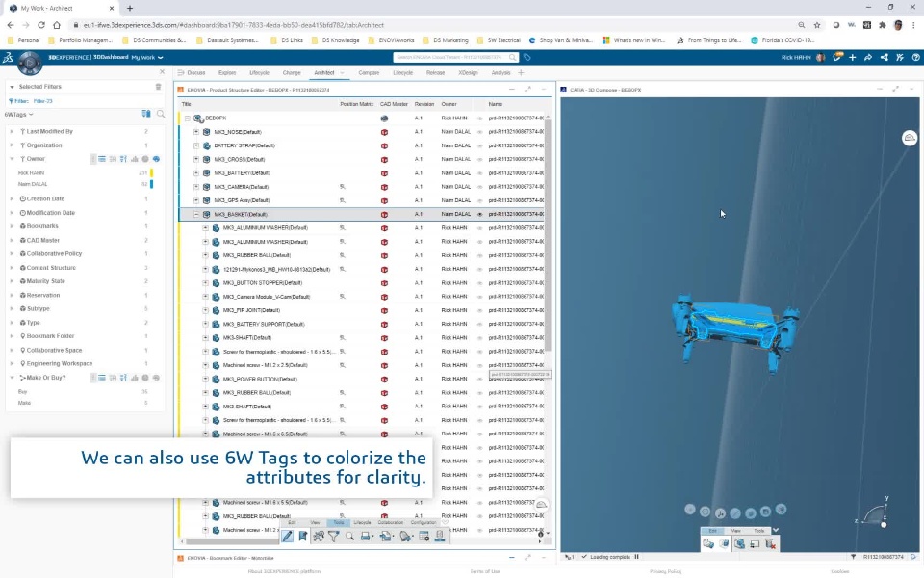
Task: Click the first icon in the 3D Compose Edit toolbar
Action: [x=708, y=543]
